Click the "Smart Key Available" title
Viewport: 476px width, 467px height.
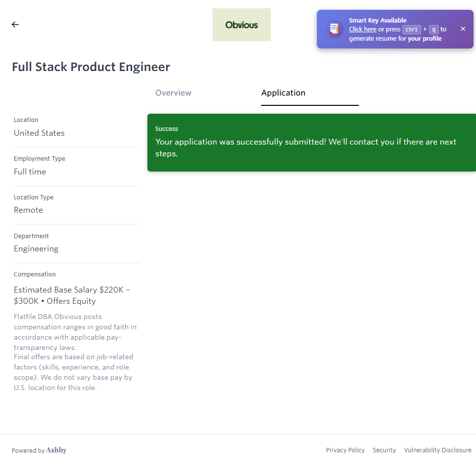(378, 21)
